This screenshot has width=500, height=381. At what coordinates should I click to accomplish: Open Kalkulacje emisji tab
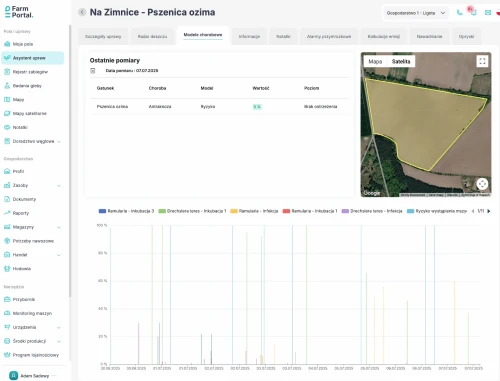point(384,36)
